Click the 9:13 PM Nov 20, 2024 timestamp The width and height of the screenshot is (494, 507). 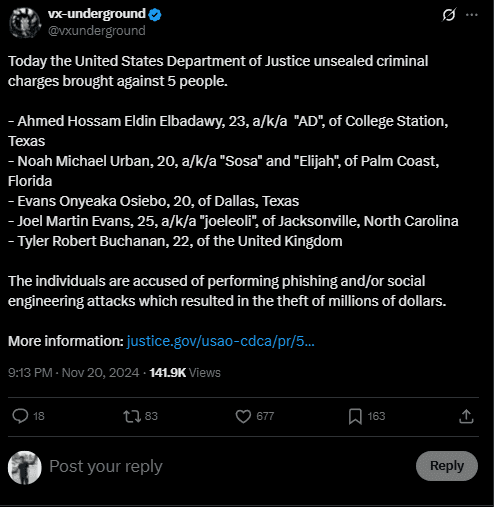point(74,373)
